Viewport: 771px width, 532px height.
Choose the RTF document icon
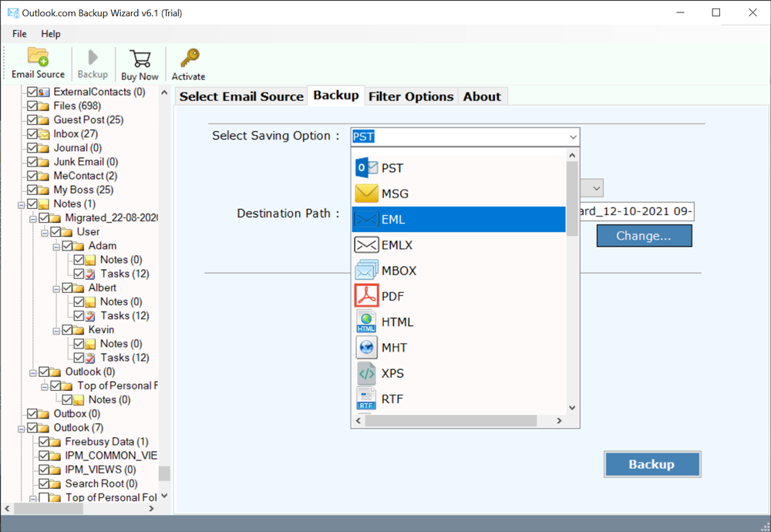coord(366,399)
